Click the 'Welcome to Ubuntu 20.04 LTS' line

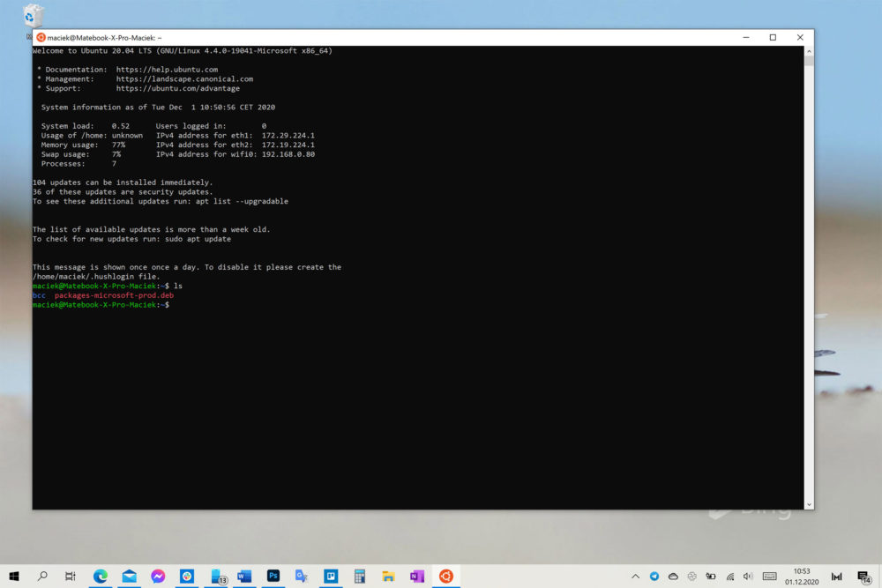pyautogui.click(x=183, y=51)
